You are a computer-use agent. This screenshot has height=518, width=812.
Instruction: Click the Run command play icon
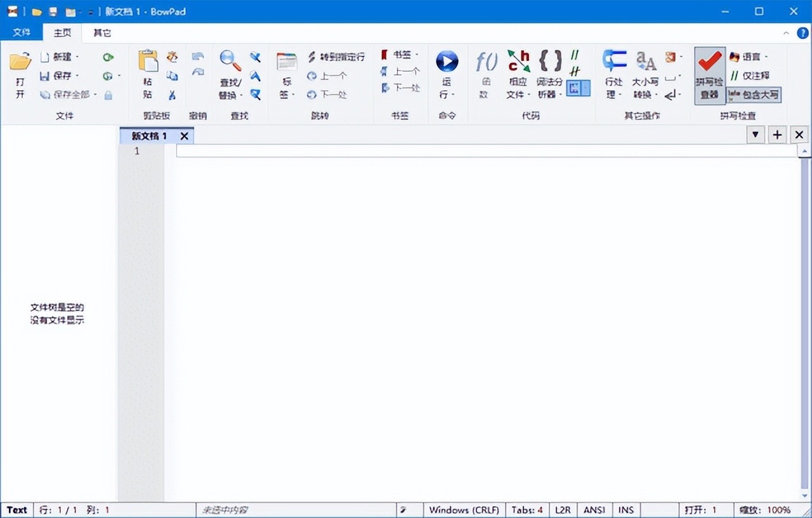click(447, 62)
